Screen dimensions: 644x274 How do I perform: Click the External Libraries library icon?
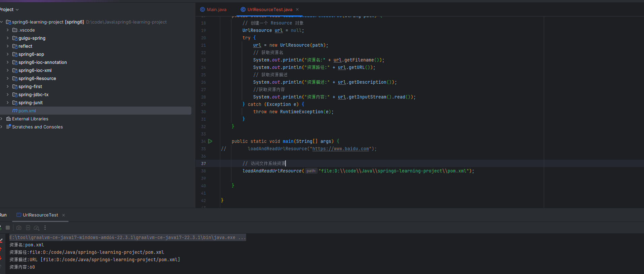pos(8,119)
